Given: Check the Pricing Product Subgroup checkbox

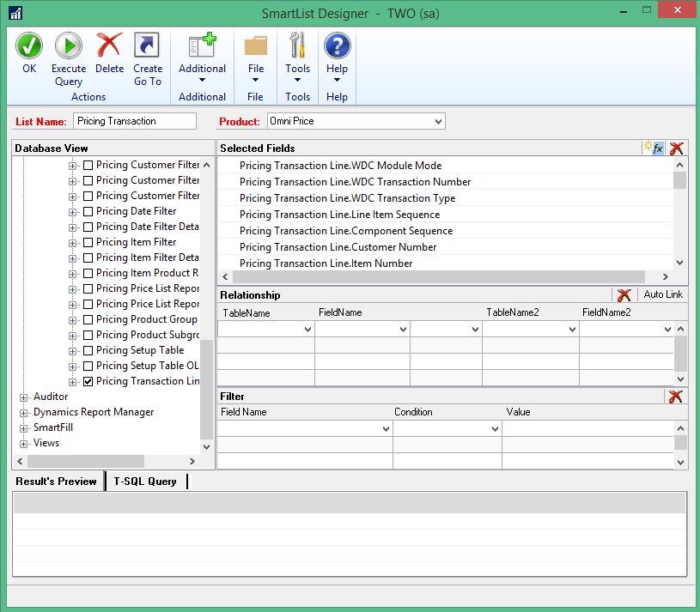Looking at the screenshot, I should pos(88,335).
